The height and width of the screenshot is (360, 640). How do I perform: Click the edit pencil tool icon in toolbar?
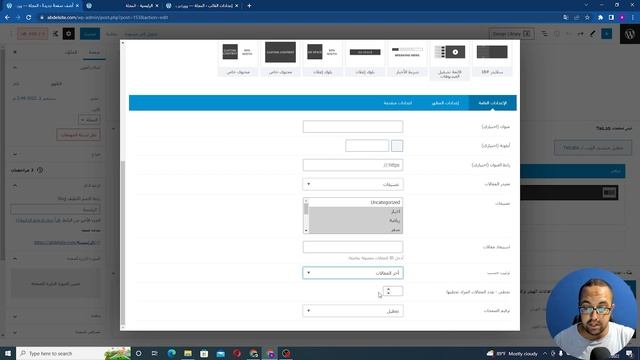pos(593,34)
